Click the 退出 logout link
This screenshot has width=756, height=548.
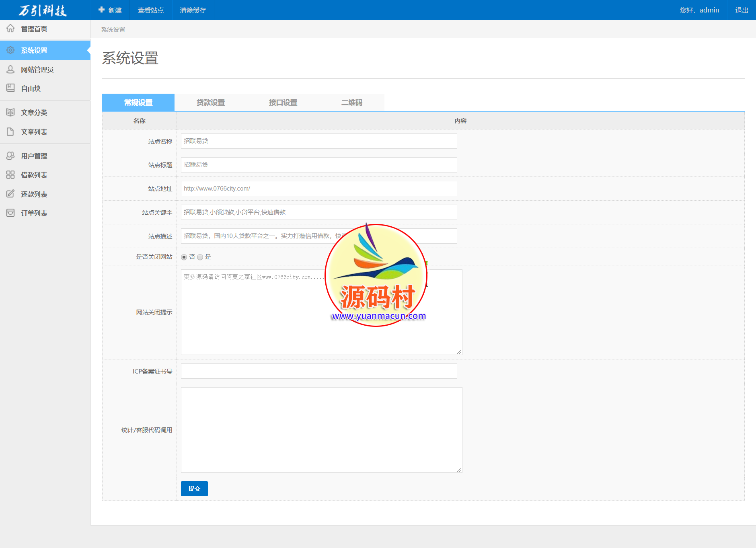(742, 10)
